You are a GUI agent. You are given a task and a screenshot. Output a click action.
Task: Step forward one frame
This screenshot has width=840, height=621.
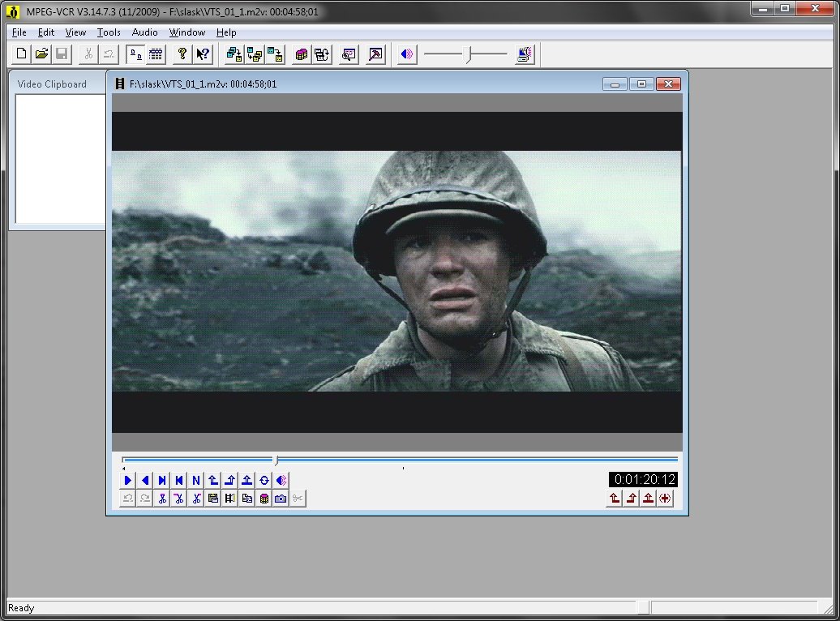[162, 480]
